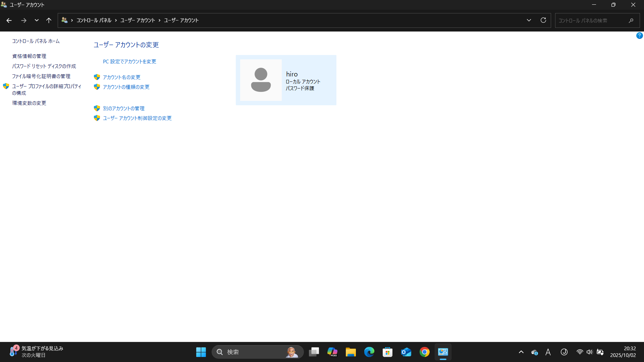Click the search magnifier in control panel
This screenshot has width=644, height=362.
631,20
